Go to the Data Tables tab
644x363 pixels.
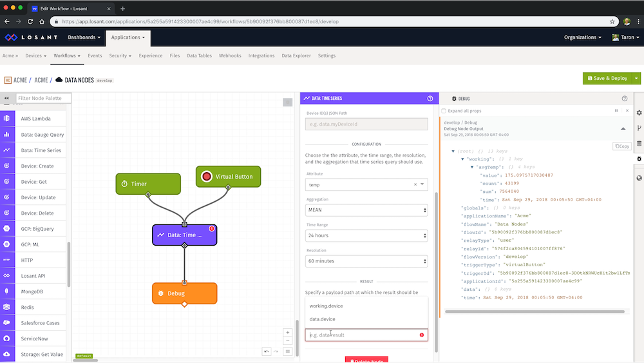(199, 55)
